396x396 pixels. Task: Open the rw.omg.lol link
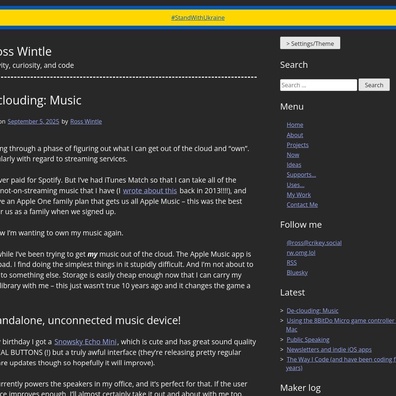click(x=301, y=253)
